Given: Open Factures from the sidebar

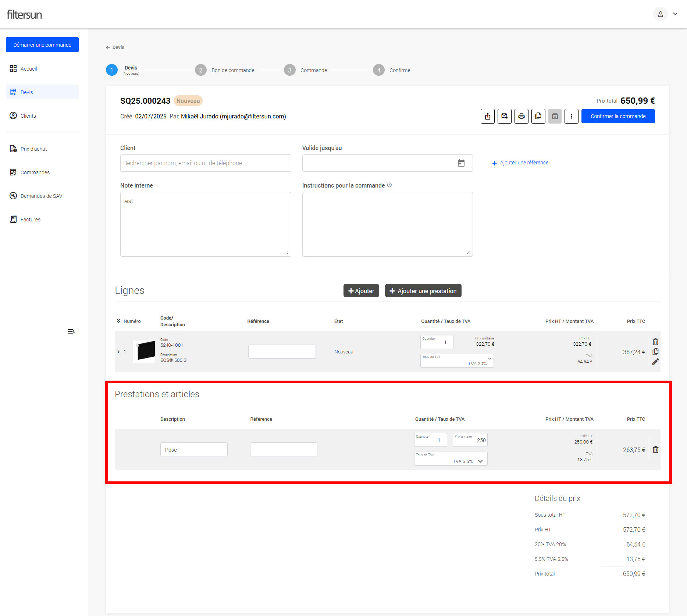Looking at the screenshot, I should (x=30, y=220).
